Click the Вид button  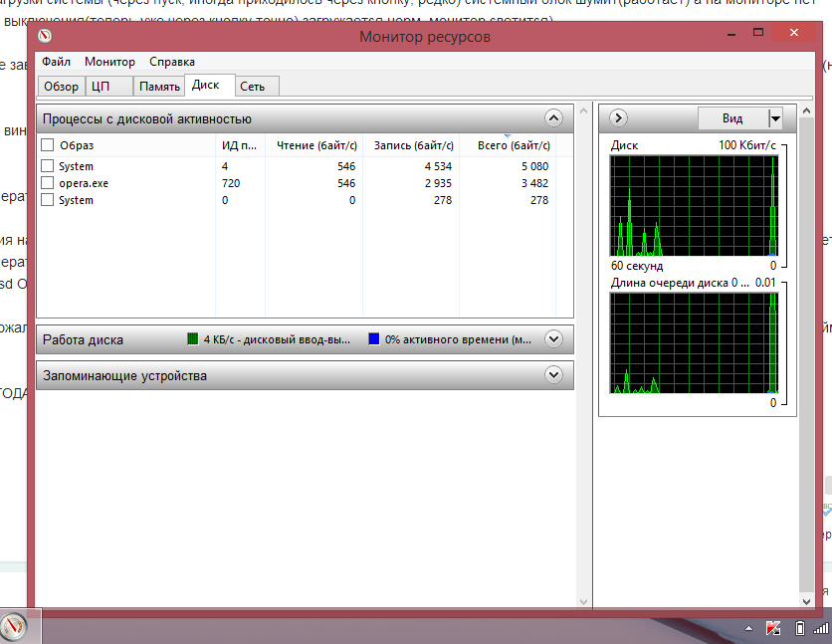732,118
